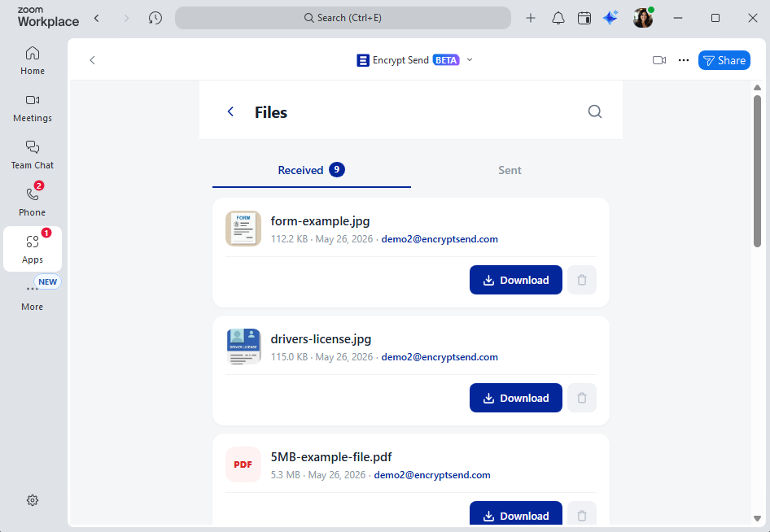Open Team Chat in sidebar

(33, 155)
